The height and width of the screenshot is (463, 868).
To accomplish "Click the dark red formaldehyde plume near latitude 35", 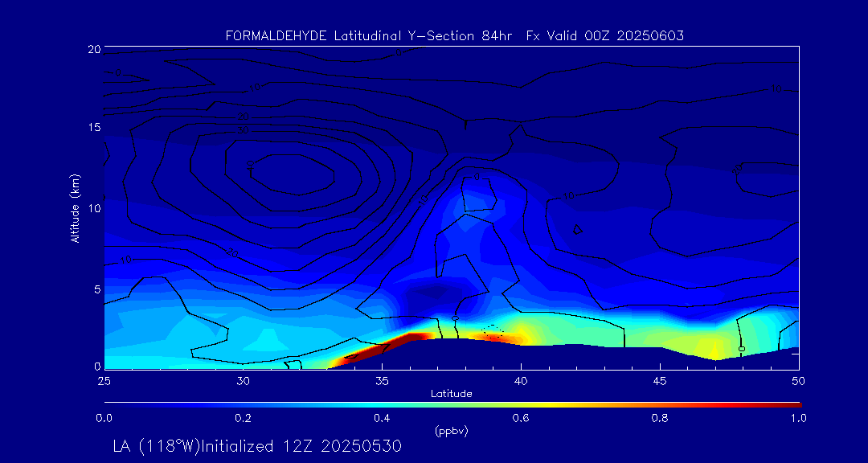I will click(382, 348).
